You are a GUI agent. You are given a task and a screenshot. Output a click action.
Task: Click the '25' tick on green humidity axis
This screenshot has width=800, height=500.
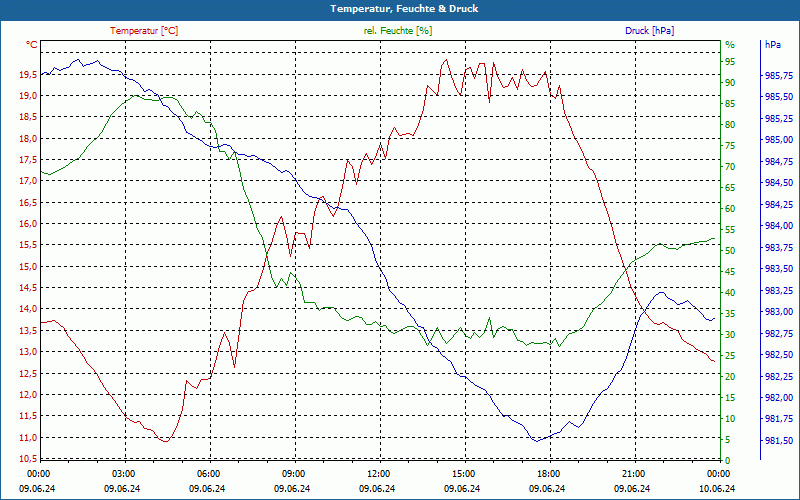[730, 356]
